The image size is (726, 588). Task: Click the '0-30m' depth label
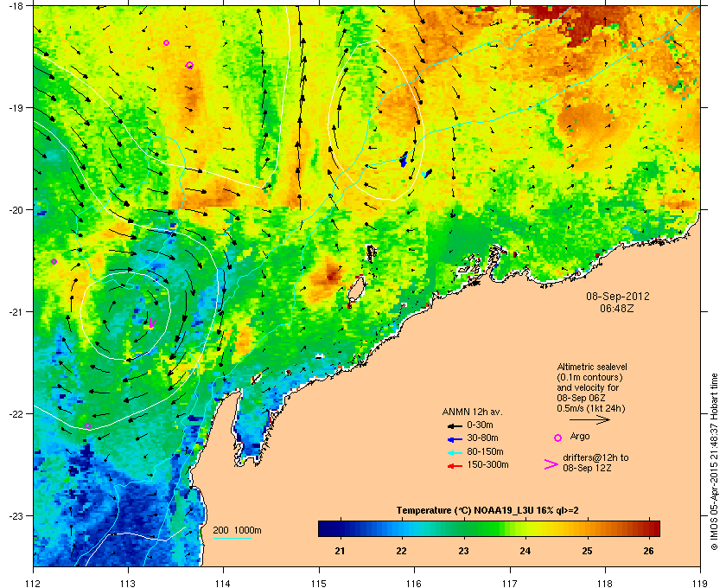pyautogui.click(x=480, y=425)
